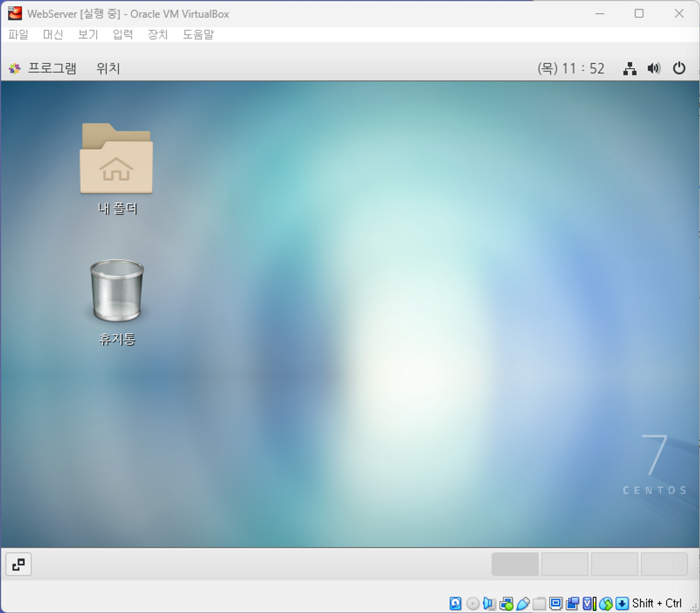Click the recording status icon
The image size is (700, 613).
click(x=572, y=604)
